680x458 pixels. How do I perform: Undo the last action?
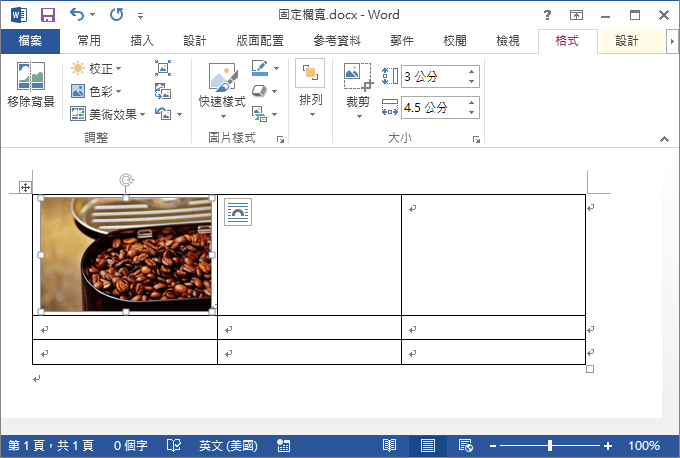(77, 15)
